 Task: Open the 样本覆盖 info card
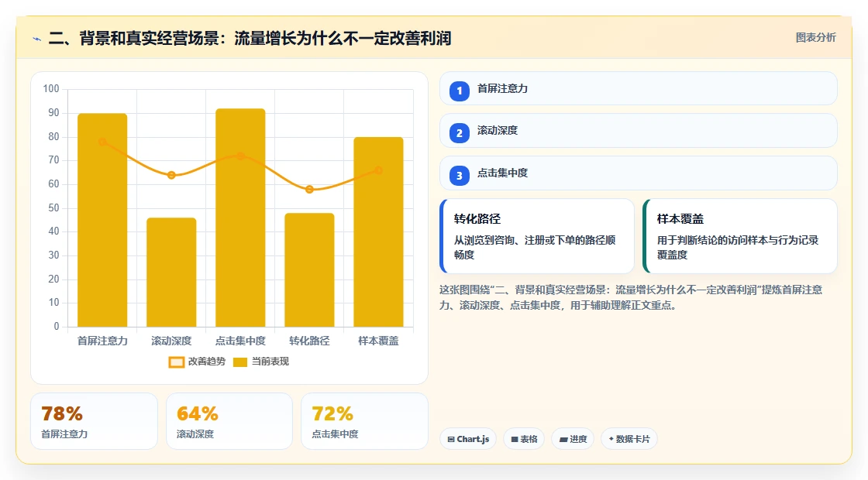740,236
